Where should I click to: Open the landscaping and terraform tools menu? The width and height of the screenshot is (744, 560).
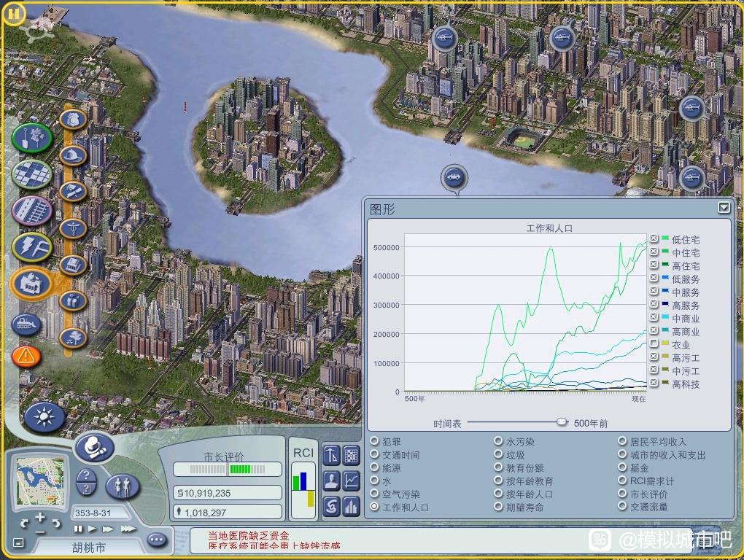32,138
